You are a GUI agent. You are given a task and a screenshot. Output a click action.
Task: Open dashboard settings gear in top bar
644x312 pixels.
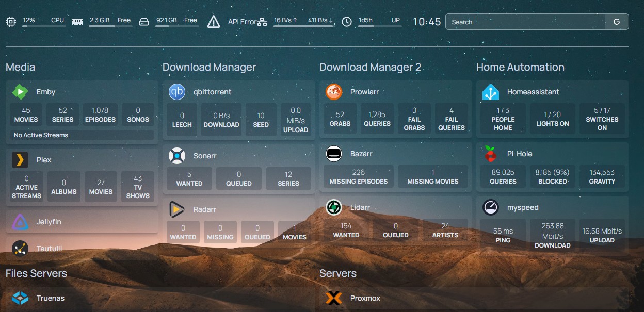(x=10, y=22)
